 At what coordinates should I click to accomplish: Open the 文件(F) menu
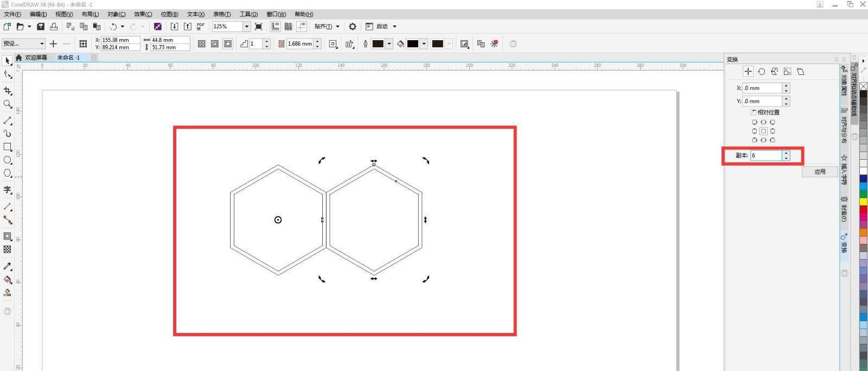click(x=12, y=14)
